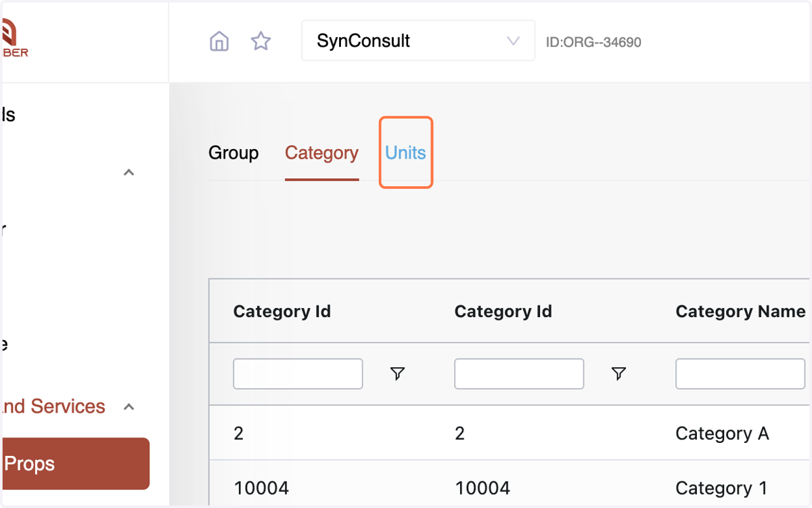This screenshot has width=812, height=508.
Task: Select the Props sidebar item
Action: tap(74, 464)
